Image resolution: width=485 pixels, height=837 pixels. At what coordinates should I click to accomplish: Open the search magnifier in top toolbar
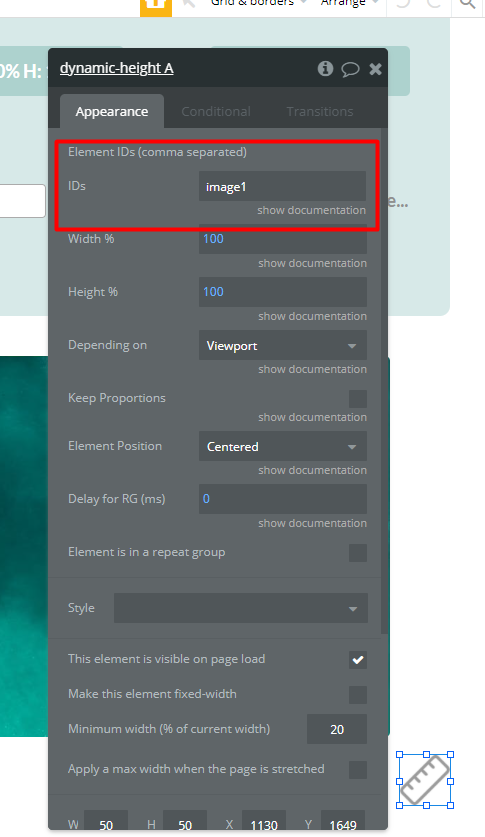[x=467, y=4]
